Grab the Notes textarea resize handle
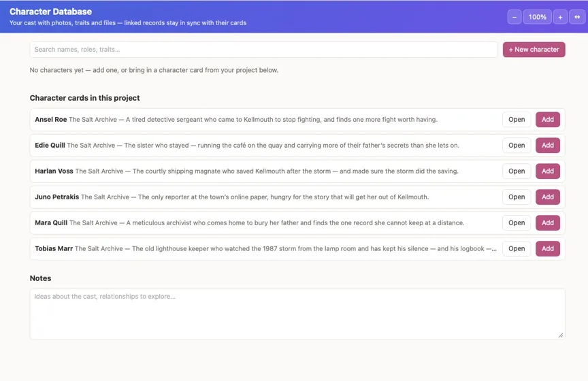Image resolution: width=588 pixels, height=381 pixels. pyautogui.click(x=561, y=335)
